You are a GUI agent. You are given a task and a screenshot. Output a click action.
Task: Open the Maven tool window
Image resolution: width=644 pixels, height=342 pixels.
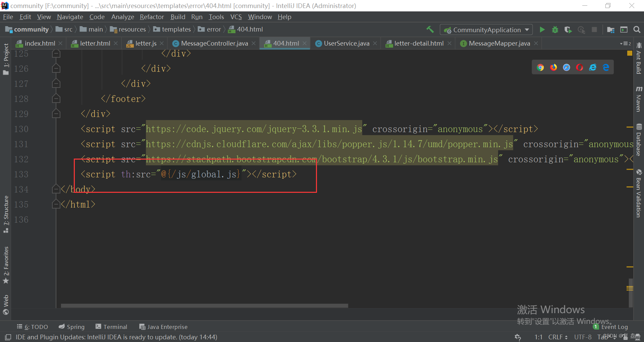pos(639,99)
